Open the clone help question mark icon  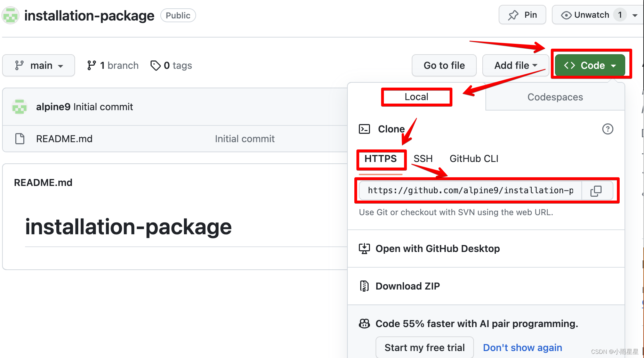click(607, 129)
